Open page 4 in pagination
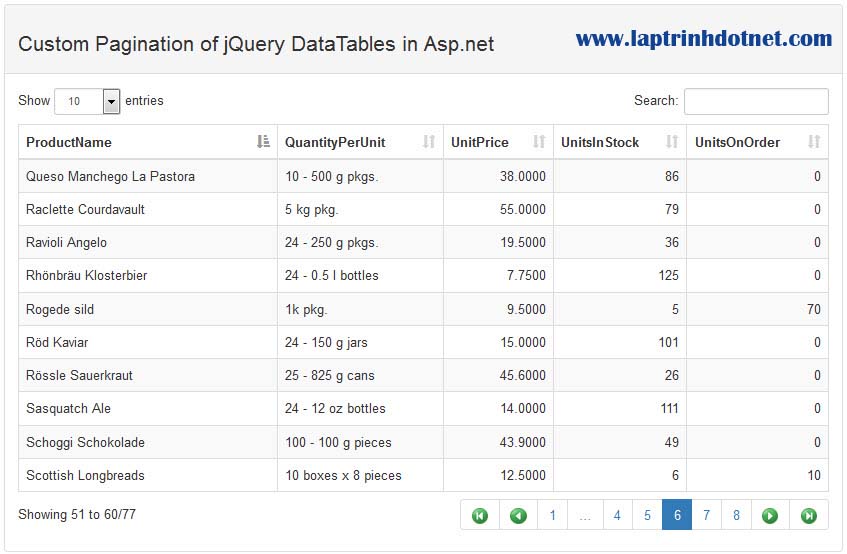The width and height of the screenshot is (847, 554). pyautogui.click(x=617, y=516)
